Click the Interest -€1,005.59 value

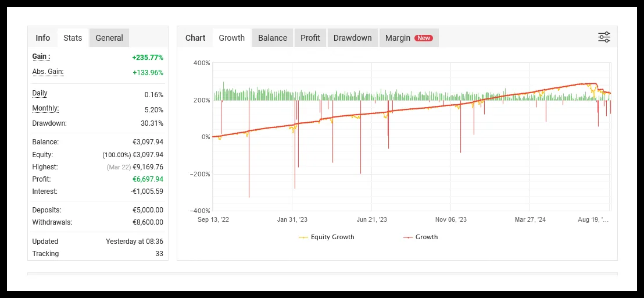(146, 191)
